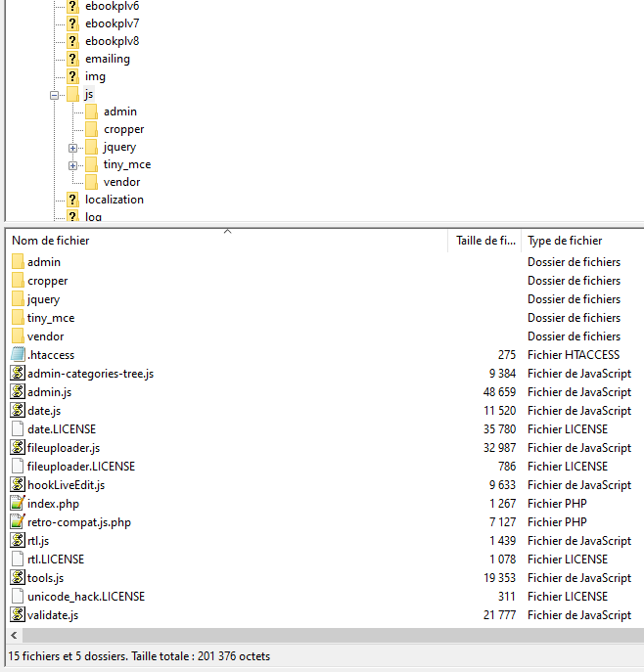The image size is (644, 672).
Task: Click the 35 780 size of date.LICENSE
Action: pos(499,429)
